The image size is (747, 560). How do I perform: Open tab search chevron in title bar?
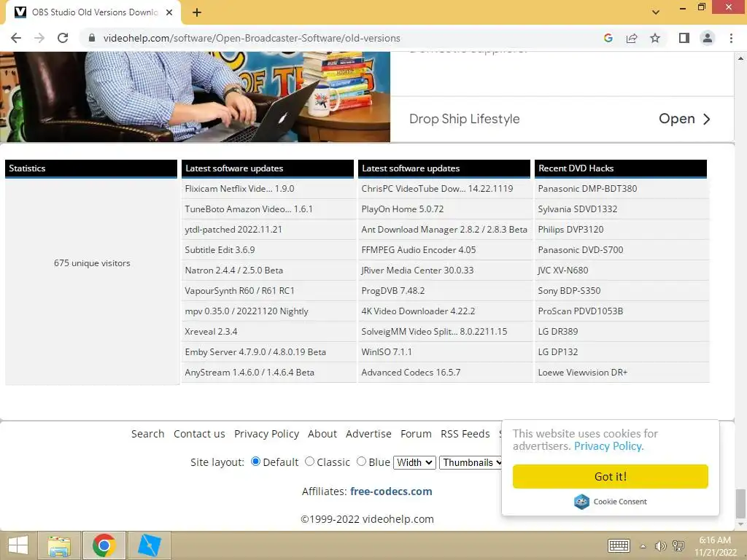pos(656,12)
